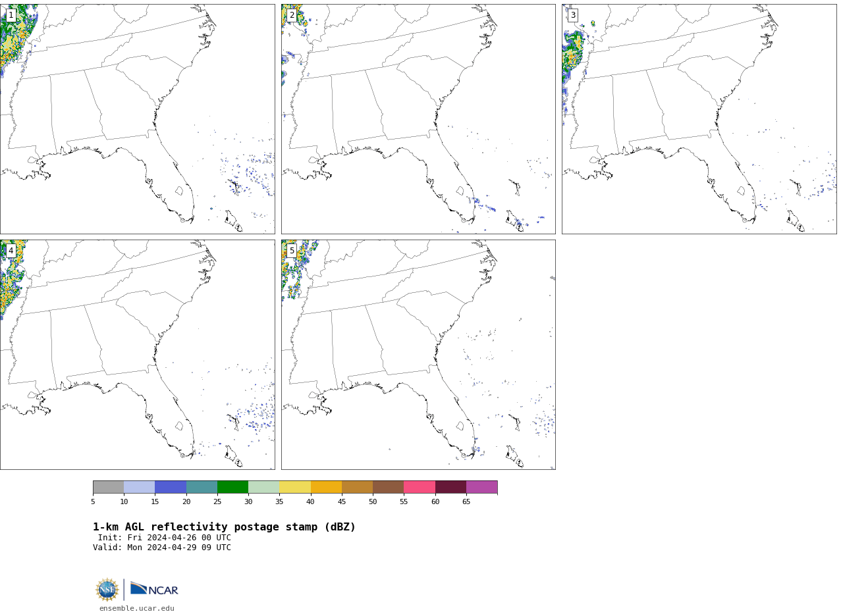The width and height of the screenshot is (843, 616).
Task: Open ensemble member 2 reflectivity map
Action: pyautogui.click(x=418, y=119)
